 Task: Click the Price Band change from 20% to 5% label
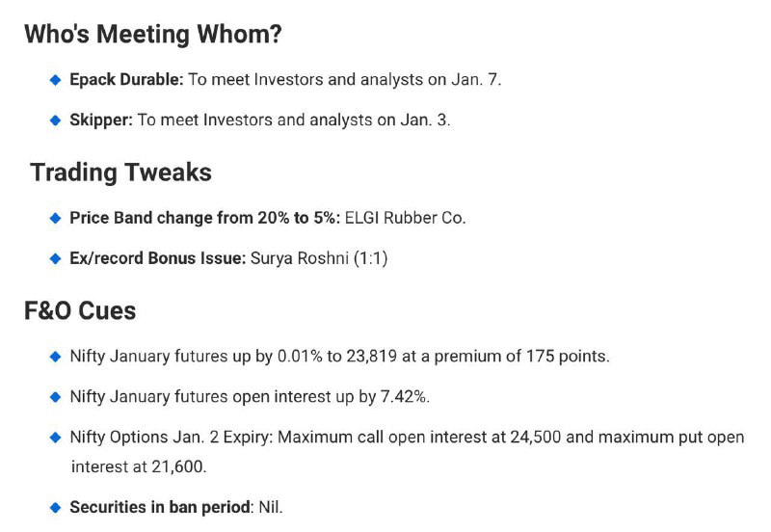pyautogui.click(x=204, y=218)
